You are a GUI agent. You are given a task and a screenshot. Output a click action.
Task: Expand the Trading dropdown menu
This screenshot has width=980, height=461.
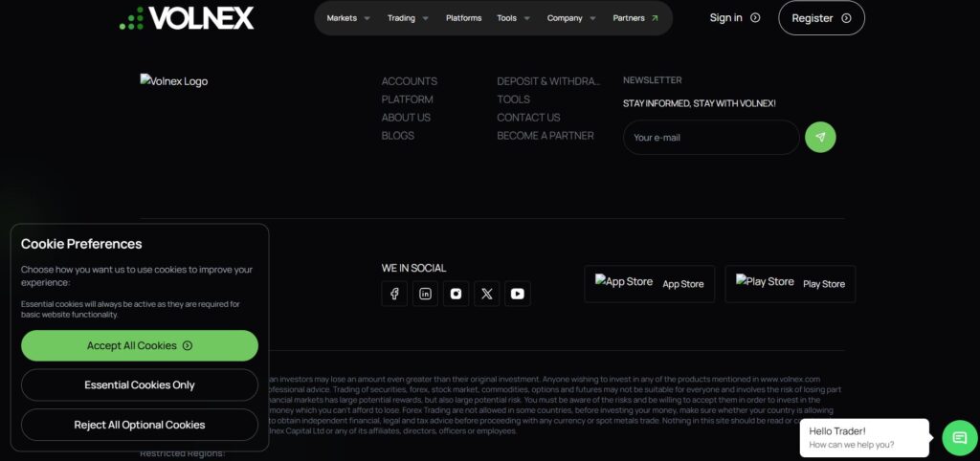point(408,18)
